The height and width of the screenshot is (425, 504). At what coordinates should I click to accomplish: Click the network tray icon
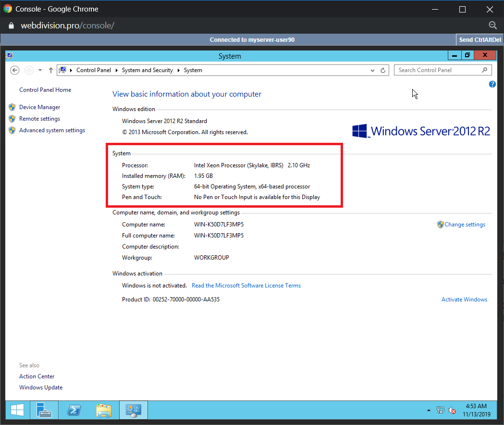tap(441, 410)
